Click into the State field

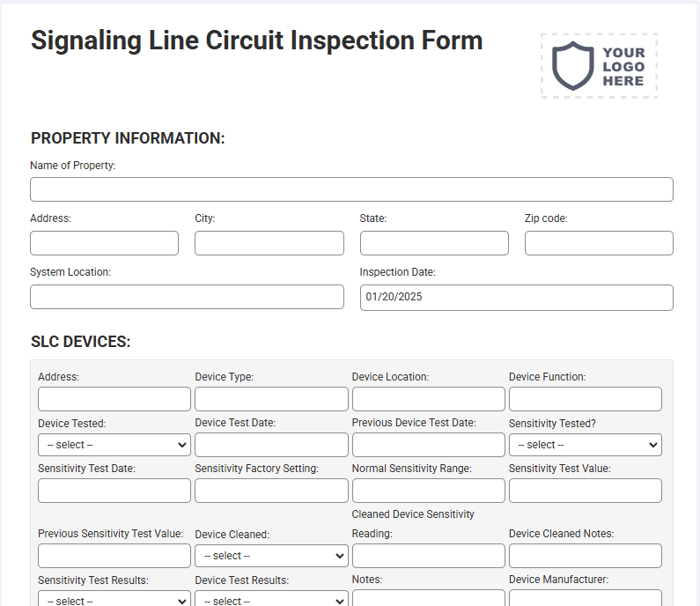click(x=434, y=243)
